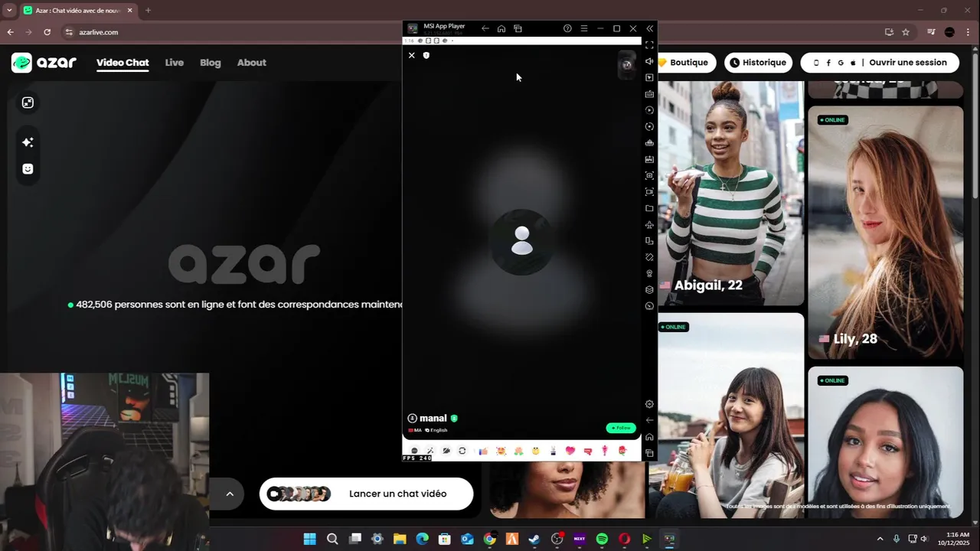This screenshot has width=980, height=551.
Task: Open the Boutique button
Action: pos(686,63)
